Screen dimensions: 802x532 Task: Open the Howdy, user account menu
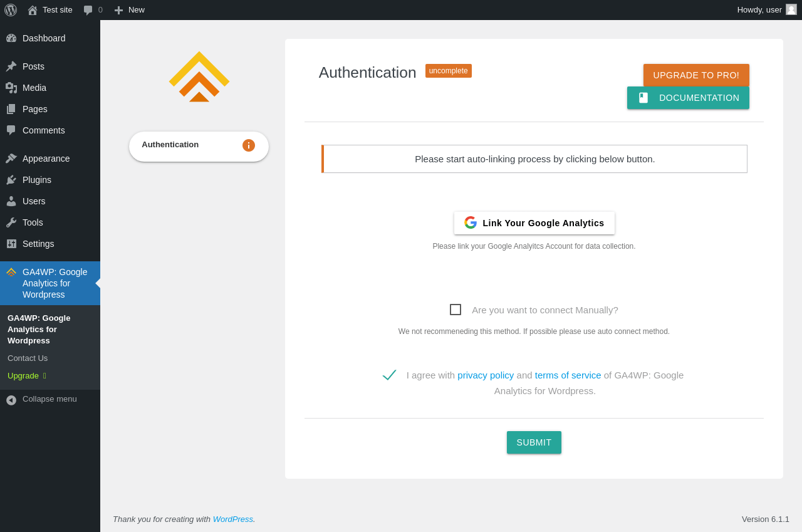click(767, 10)
